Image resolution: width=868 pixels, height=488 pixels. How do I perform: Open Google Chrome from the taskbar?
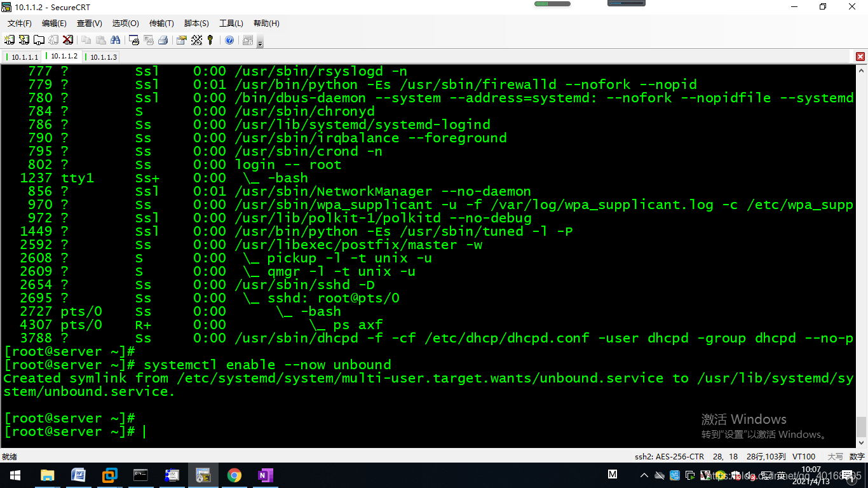point(234,475)
